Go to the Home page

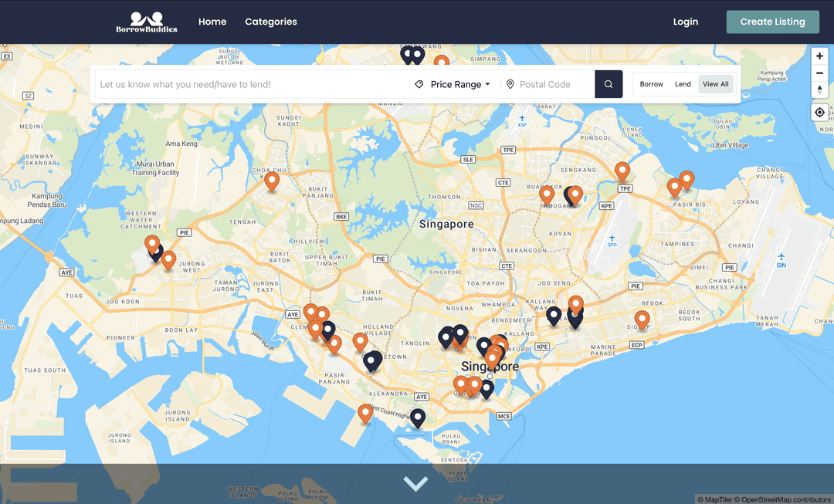[x=212, y=22]
